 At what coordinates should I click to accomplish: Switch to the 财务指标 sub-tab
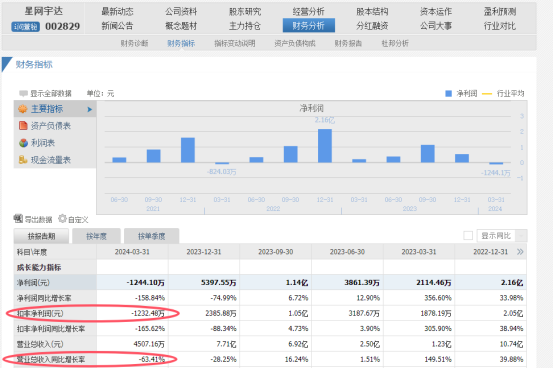pos(181,43)
